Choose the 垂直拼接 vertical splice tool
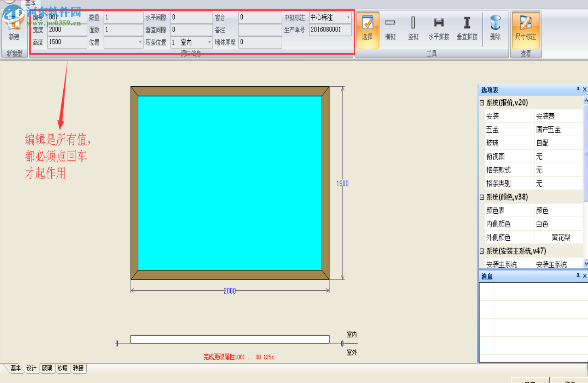The width and height of the screenshot is (588, 383). tap(467, 29)
